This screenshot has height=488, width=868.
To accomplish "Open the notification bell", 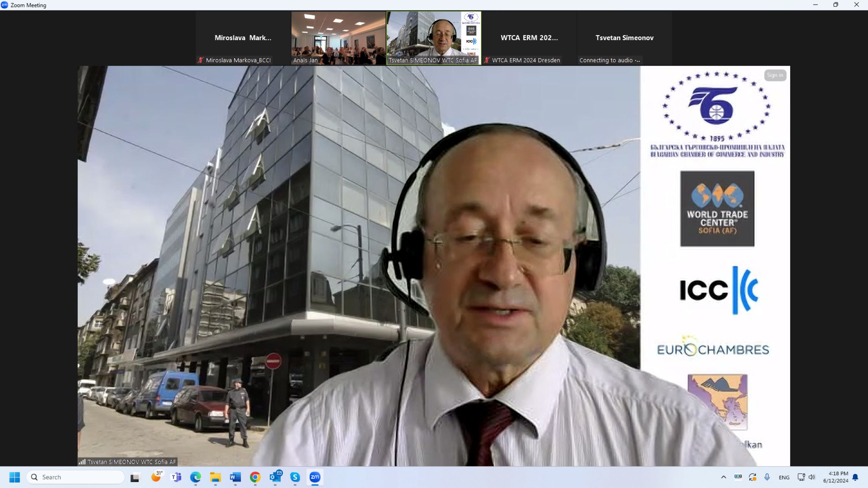I will coord(855,477).
